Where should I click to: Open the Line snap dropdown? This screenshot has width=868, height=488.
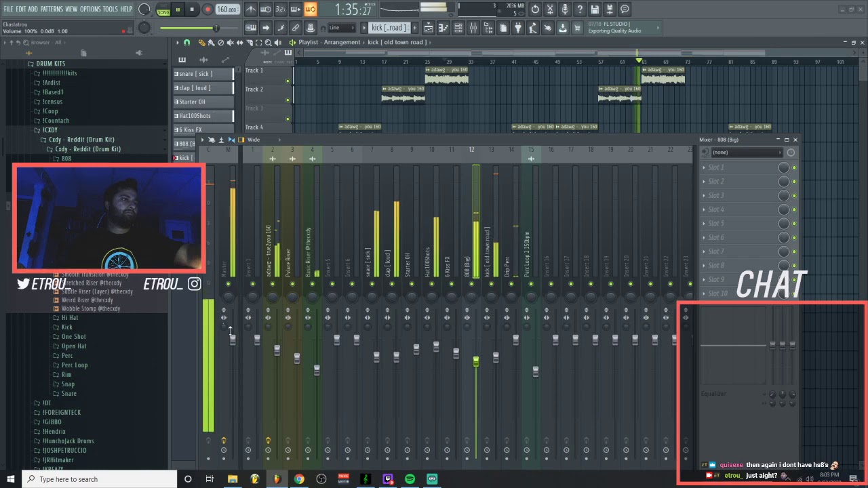point(341,28)
